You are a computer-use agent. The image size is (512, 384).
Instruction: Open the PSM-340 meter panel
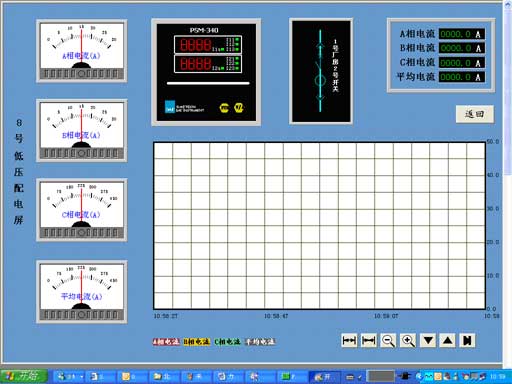206,72
